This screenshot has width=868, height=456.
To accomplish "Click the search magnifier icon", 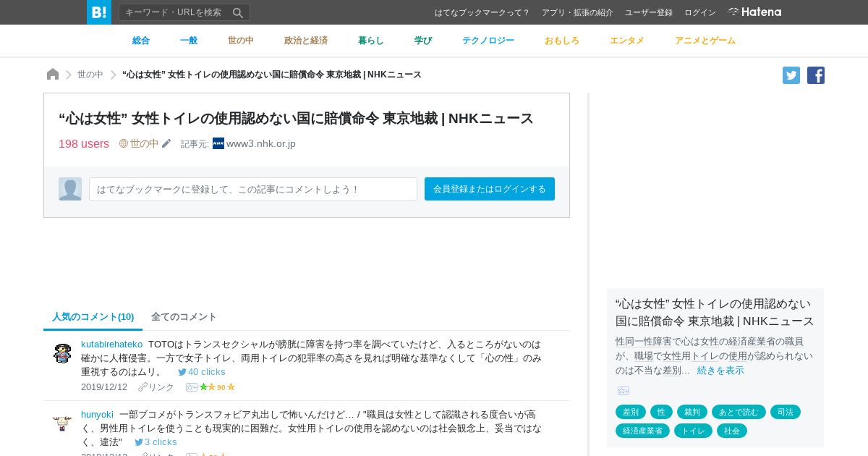I will (238, 12).
